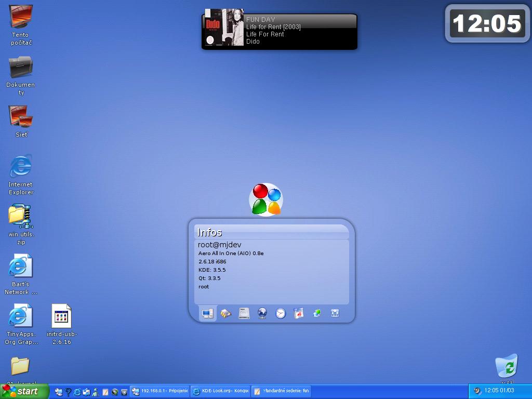This screenshot has height=399, width=532.
Task: Click the person figure quick launch icon
Action: coord(96,392)
